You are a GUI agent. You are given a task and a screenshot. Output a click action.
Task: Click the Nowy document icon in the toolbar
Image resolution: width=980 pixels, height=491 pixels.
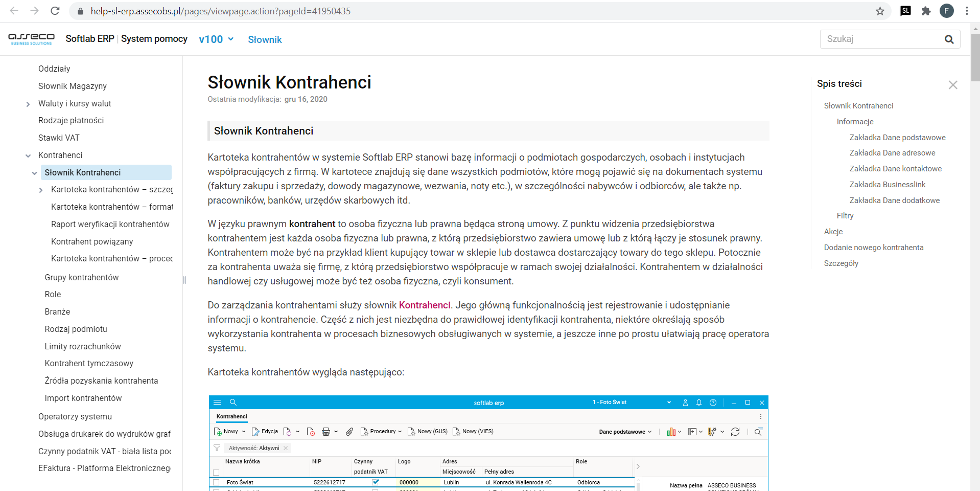(x=218, y=432)
